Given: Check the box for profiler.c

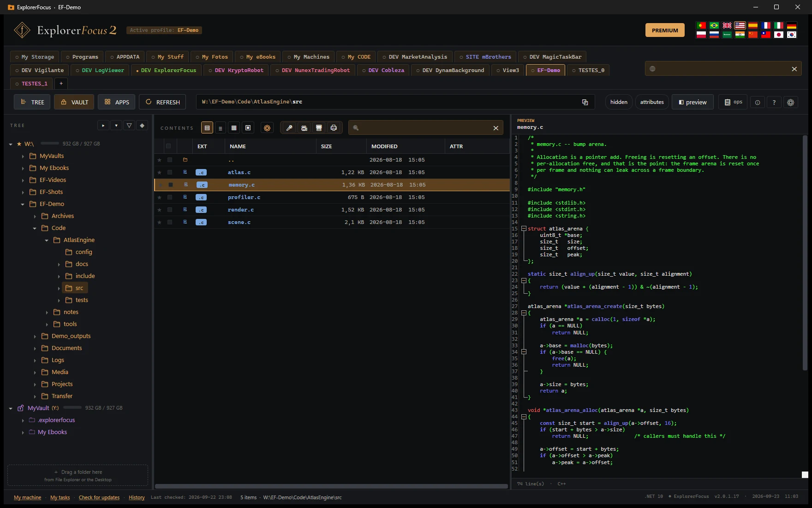Looking at the screenshot, I should point(170,197).
